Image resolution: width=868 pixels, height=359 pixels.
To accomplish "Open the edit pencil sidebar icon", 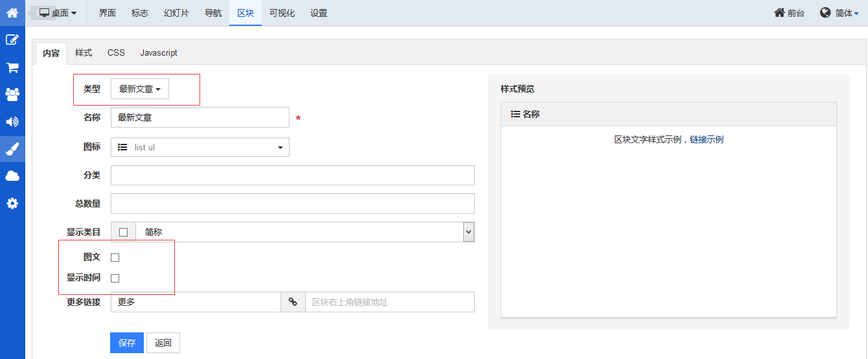I will [12, 40].
